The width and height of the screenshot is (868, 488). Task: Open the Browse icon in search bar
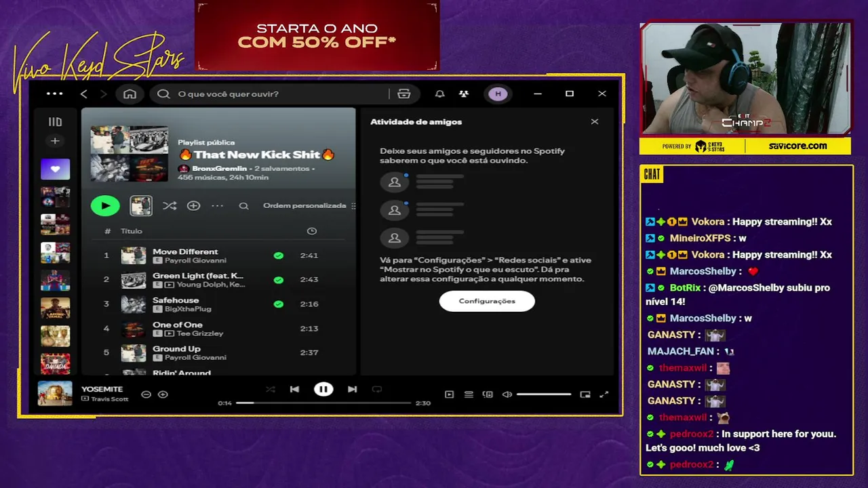pos(404,94)
